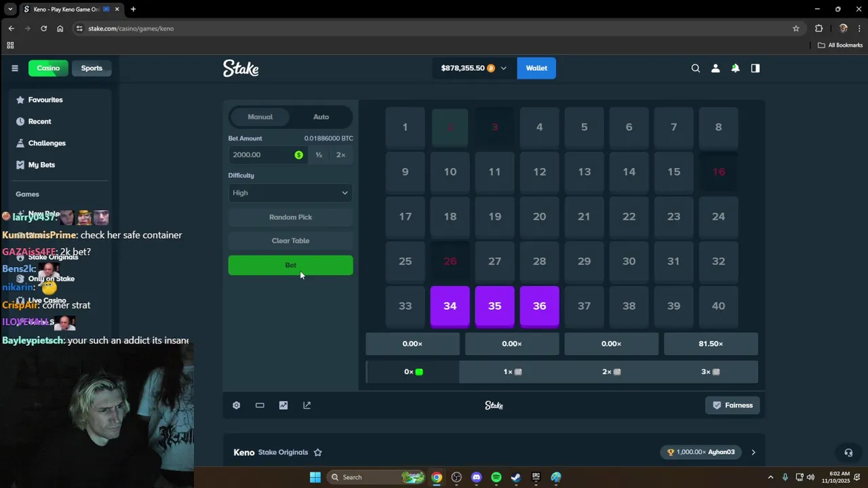
Task: Click the Stake logo in header
Action: [241, 68]
